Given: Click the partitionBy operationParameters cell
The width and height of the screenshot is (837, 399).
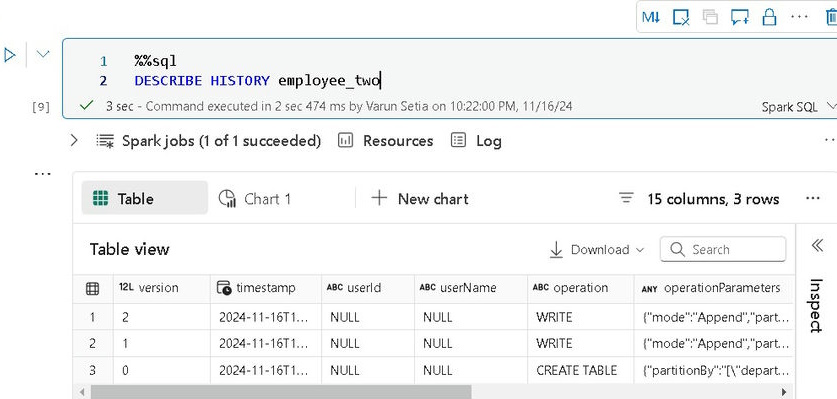Looking at the screenshot, I should click(714, 370).
